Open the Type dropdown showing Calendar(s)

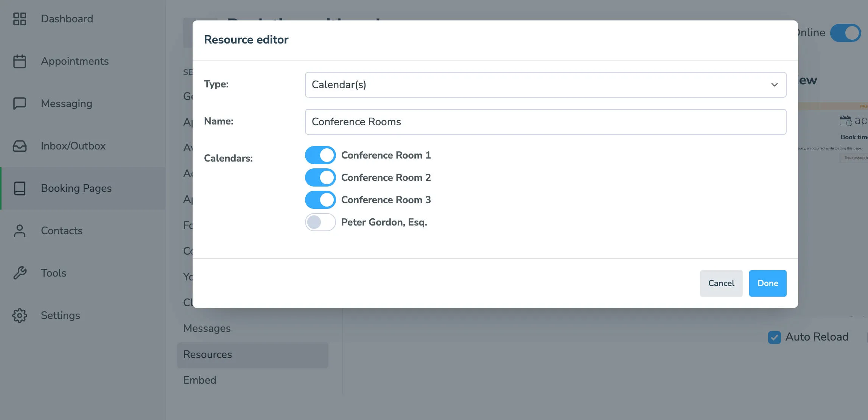click(x=545, y=84)
